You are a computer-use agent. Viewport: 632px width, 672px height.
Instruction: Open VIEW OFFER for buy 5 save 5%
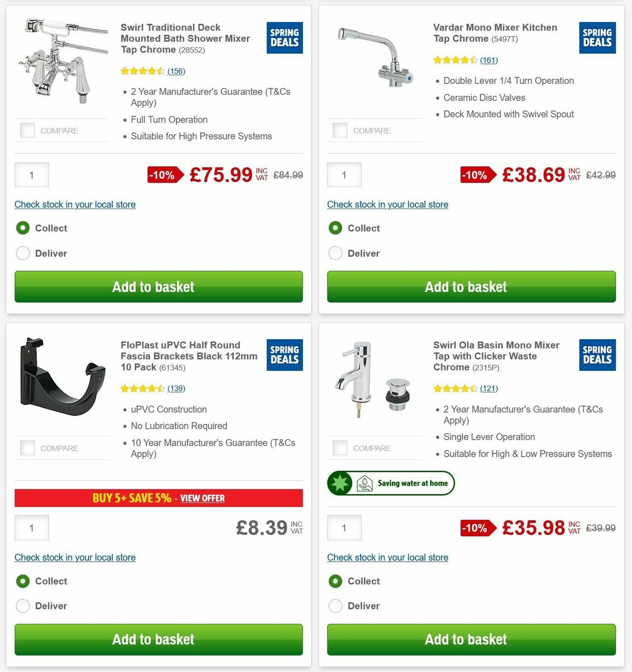pos(202,498)
